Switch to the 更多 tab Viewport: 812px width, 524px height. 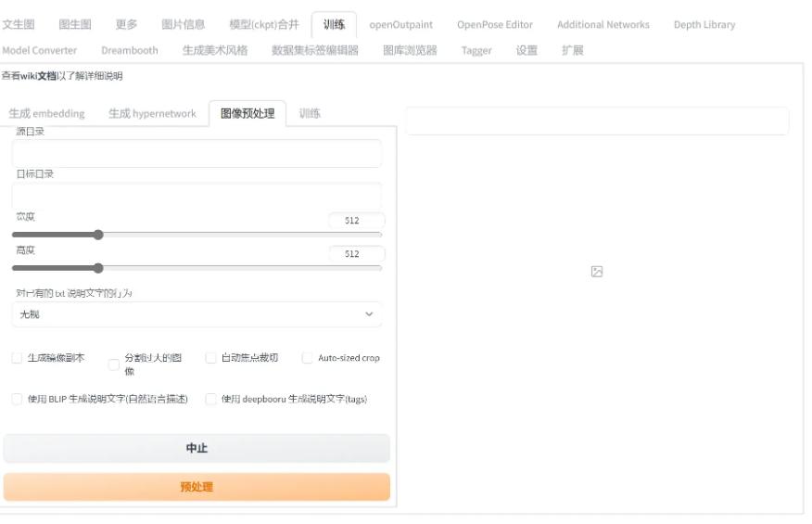tap(126, 24)
